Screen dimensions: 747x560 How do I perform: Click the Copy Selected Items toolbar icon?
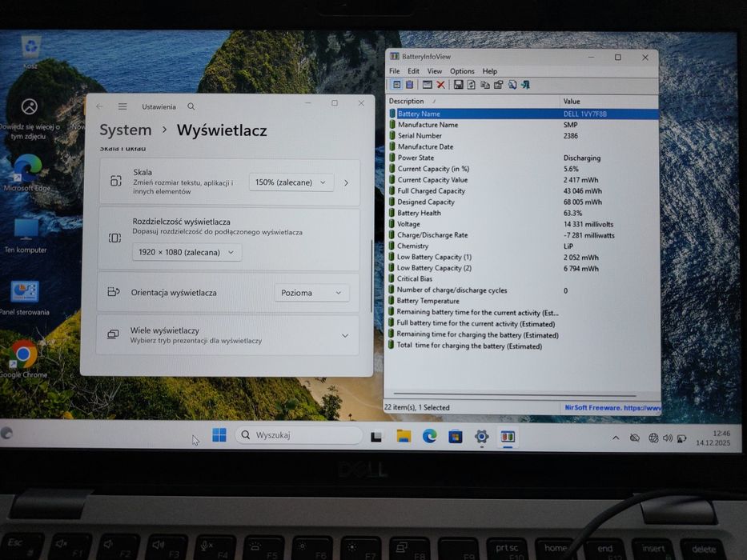(x=485, y=85)
